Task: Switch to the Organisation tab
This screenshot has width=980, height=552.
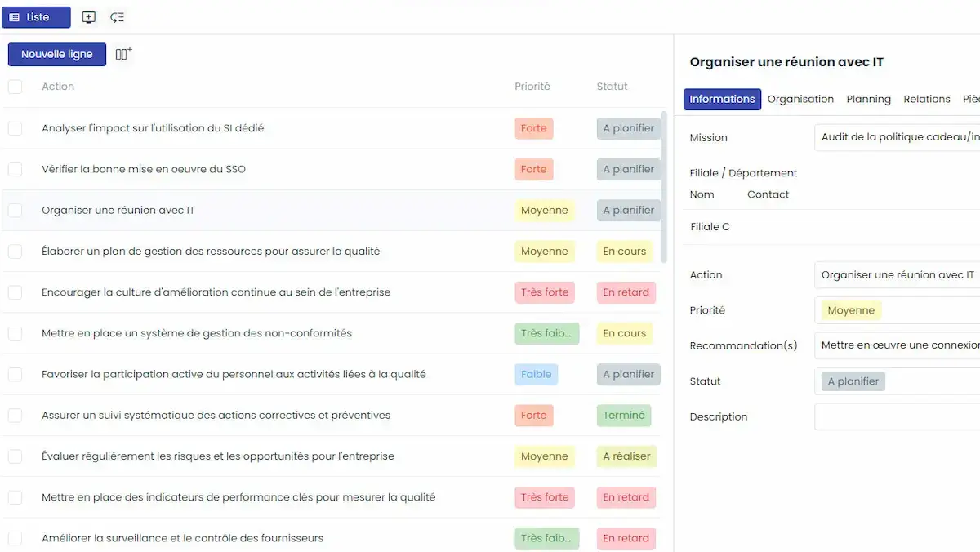Action: 800,99
